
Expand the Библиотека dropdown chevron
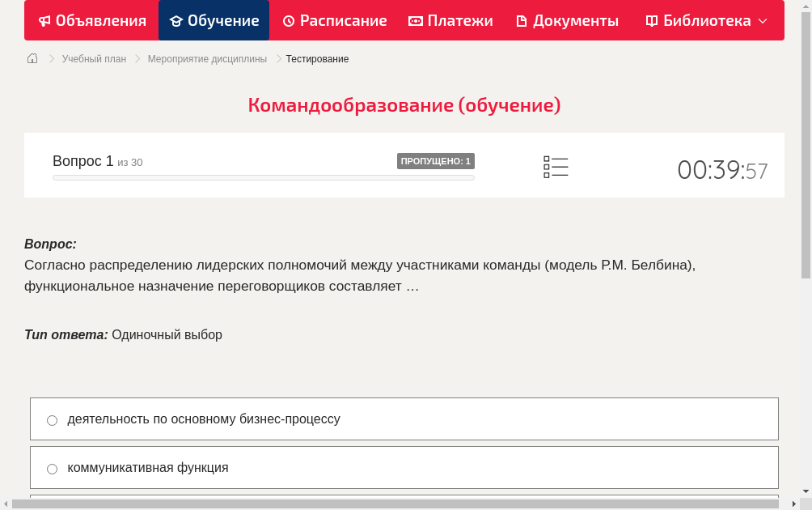tap(760, 20)
